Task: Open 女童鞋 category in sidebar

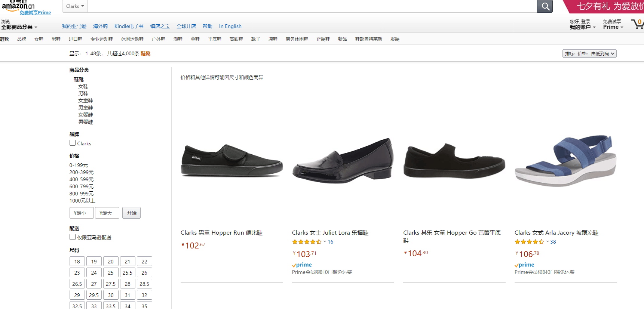Action: coord(85,101)
